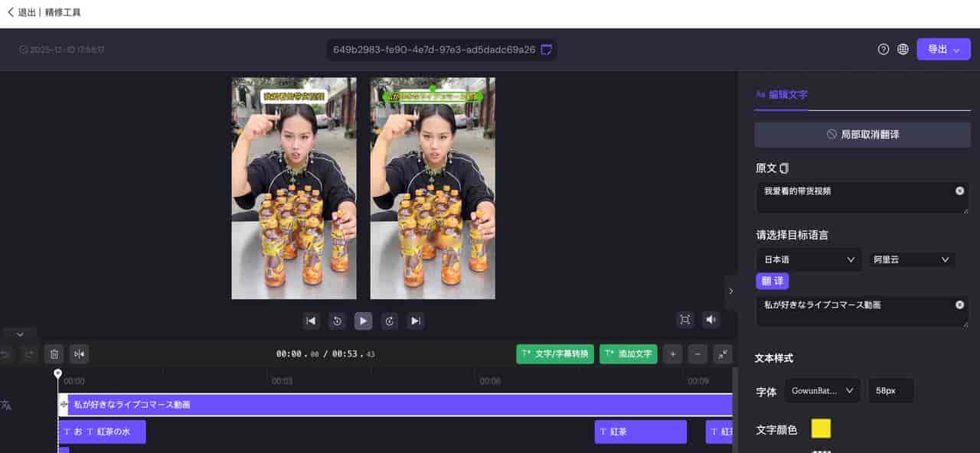Select the delete (trash) icon above the timeline
Image resolution: width=980 pixels, height=453 pixels.
tap(54, 354)
